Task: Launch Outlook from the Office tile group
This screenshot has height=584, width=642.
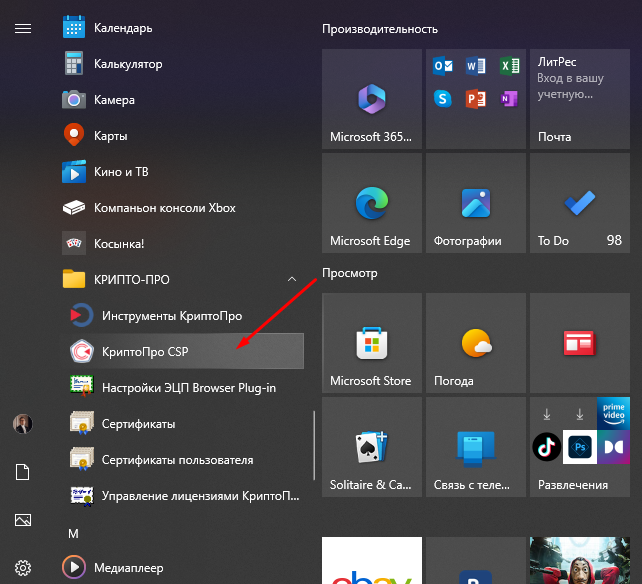Action: [443, 66]
